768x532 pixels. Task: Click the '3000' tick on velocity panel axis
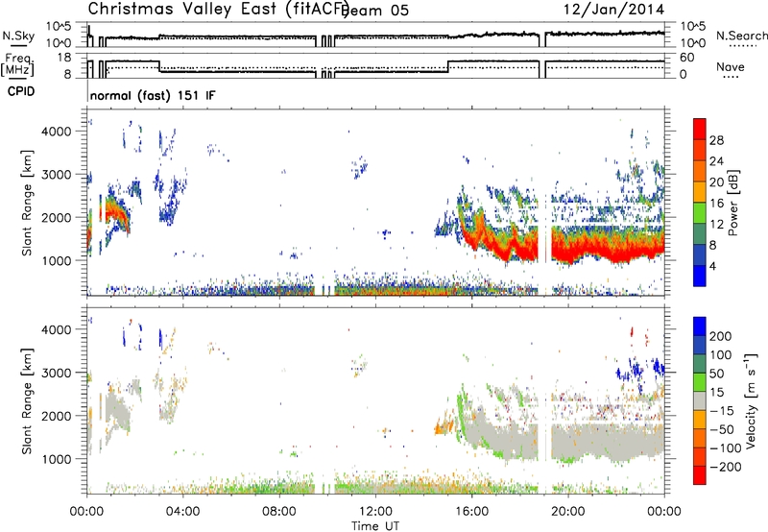click(57, 373)
